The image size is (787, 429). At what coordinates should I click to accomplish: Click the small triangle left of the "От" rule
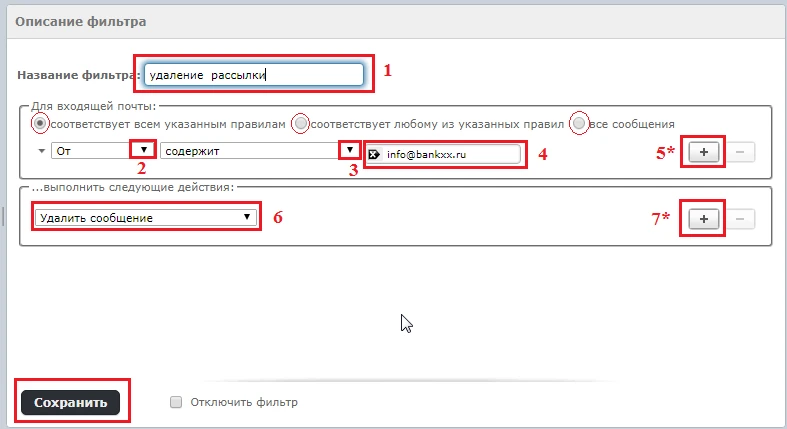[41, 152]
